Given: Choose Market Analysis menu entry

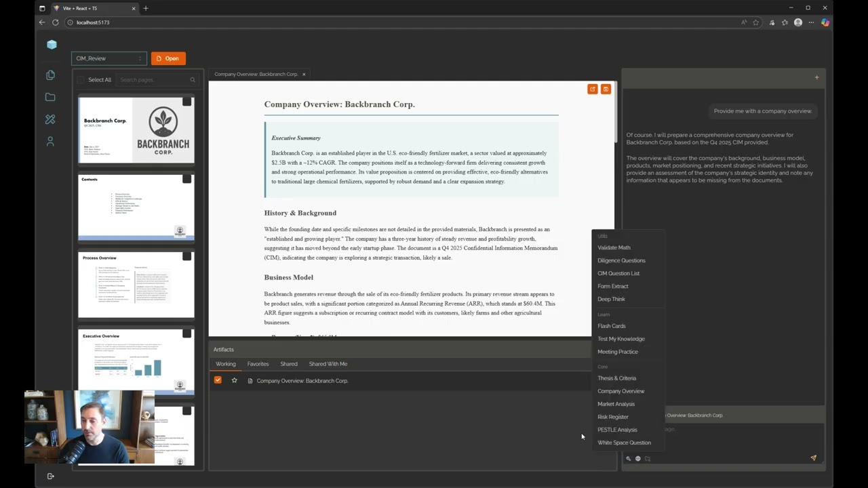Looking at the screenshot, I should [x=616, y=404].
